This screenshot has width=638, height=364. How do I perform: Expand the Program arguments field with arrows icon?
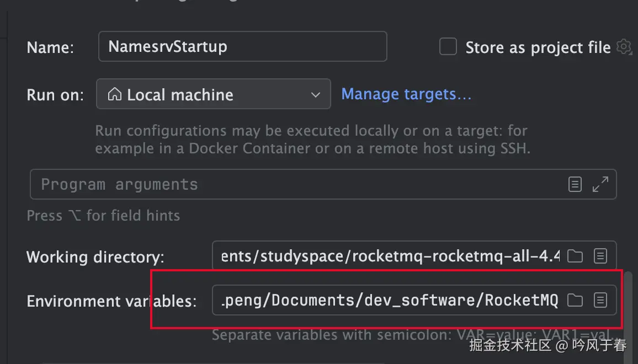coord(600,184)
